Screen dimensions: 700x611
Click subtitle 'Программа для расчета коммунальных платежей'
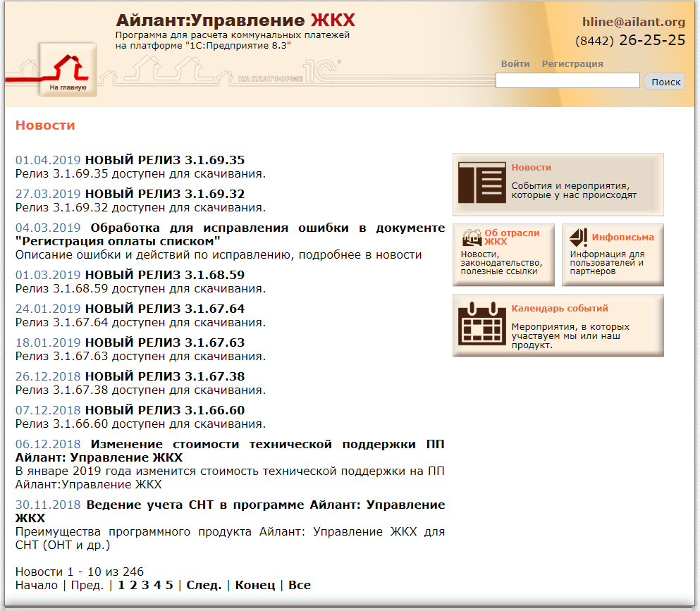click(232, 35)
